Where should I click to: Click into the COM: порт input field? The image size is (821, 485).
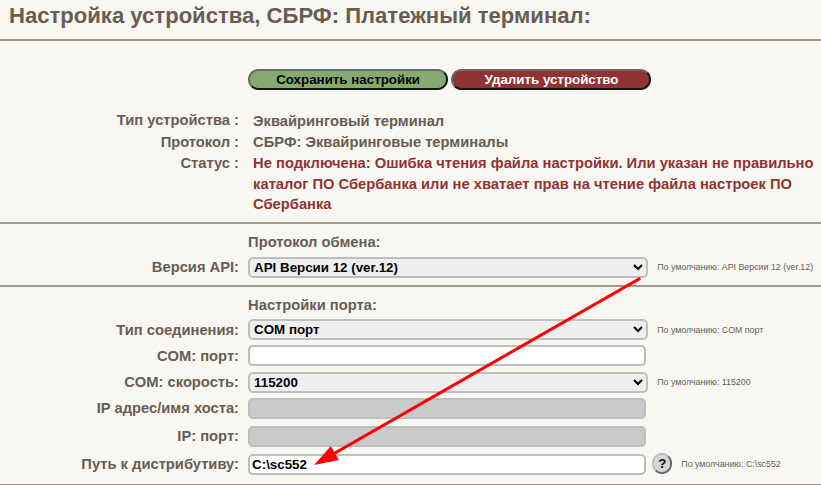coord(447,356)
